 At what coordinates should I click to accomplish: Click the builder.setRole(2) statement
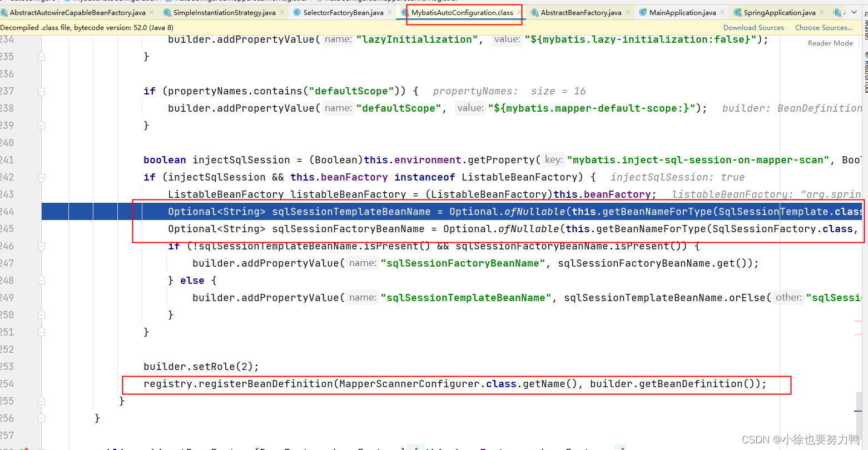[x=201, y=367]
